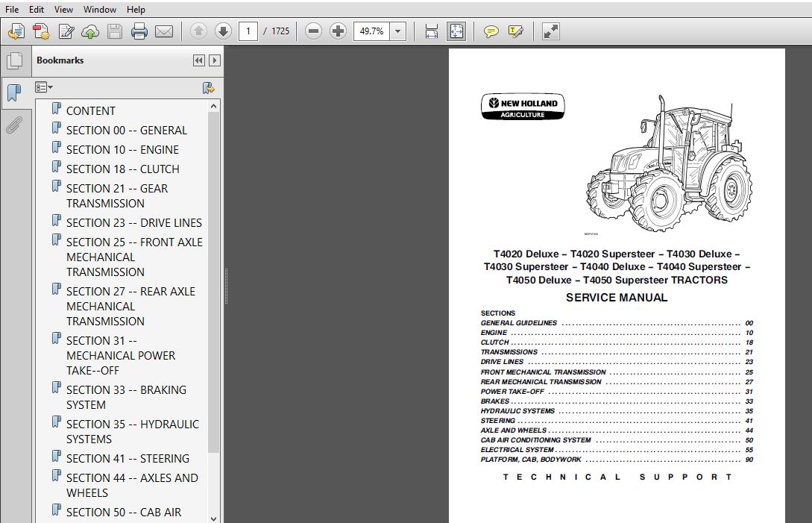Click HYDRAULIC SYSTEMS line on page
The height and width of the screenshot is (523, 812).
tap(617, 411)
